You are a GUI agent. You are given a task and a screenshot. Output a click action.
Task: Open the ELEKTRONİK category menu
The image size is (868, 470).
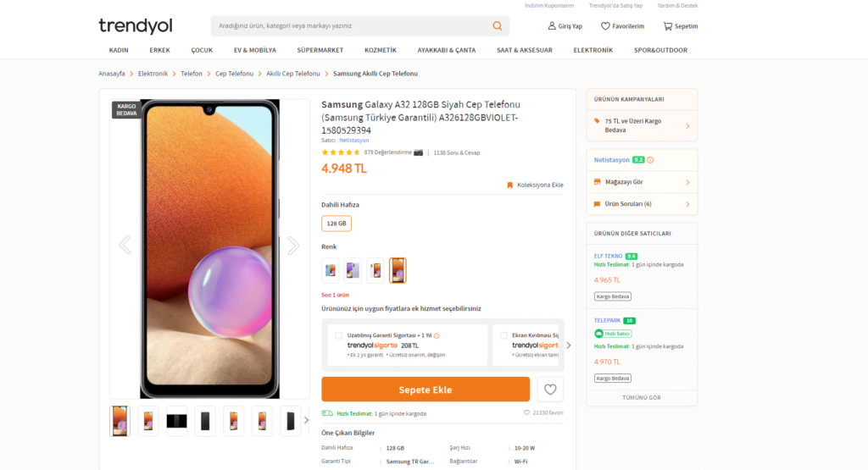pos(593,50)
